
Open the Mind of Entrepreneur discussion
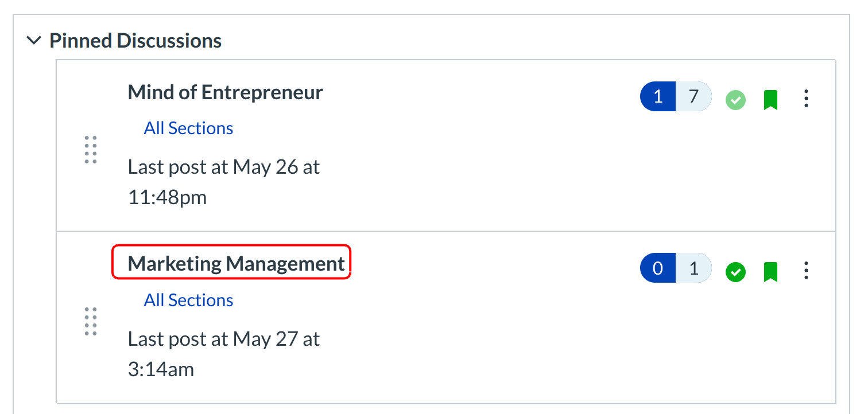pos(225,92)
